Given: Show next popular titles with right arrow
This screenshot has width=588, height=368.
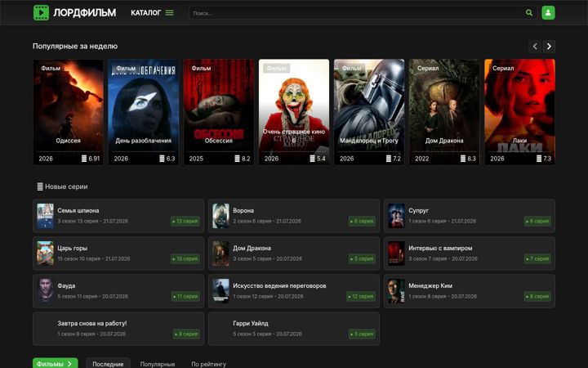Looking at the screenshot, I should tap(549, 46).
